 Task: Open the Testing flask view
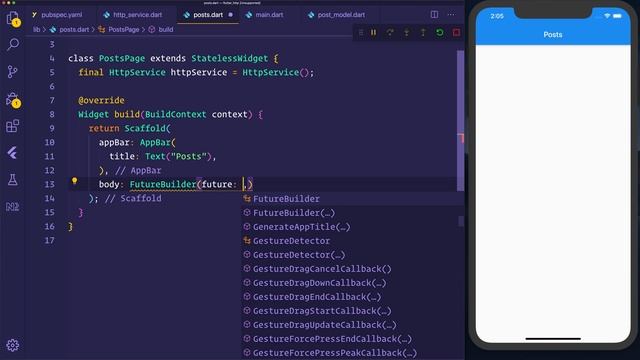13,180
